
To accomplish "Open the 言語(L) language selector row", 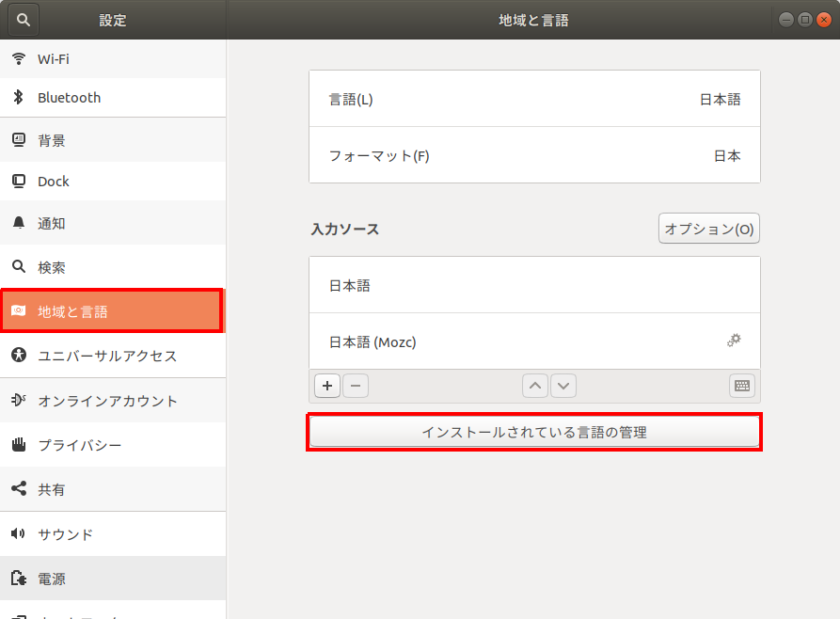I will click(x=534, y=99).
